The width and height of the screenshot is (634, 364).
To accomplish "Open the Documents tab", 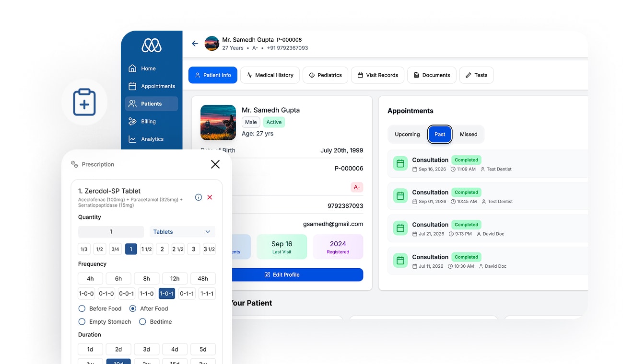I will [432, 75].
